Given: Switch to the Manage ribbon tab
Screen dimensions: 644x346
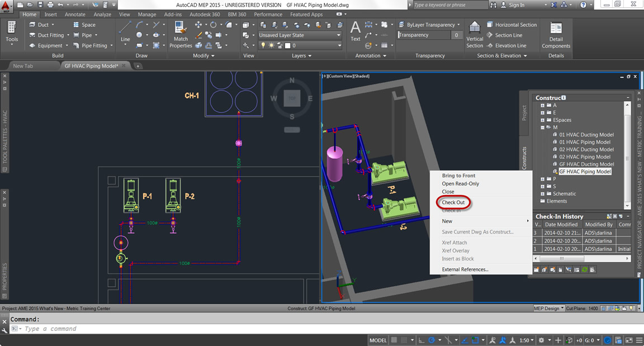Looking at the screenshot, I should pos(146,15).
